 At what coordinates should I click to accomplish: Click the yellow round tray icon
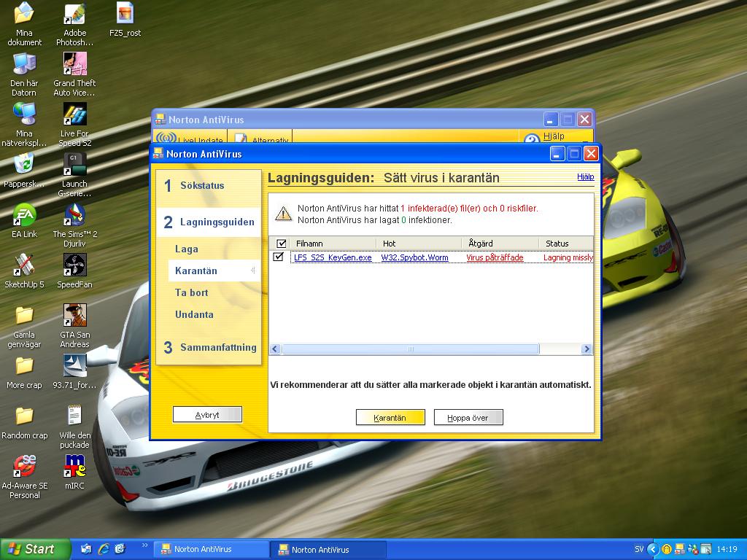coord(667,549)
